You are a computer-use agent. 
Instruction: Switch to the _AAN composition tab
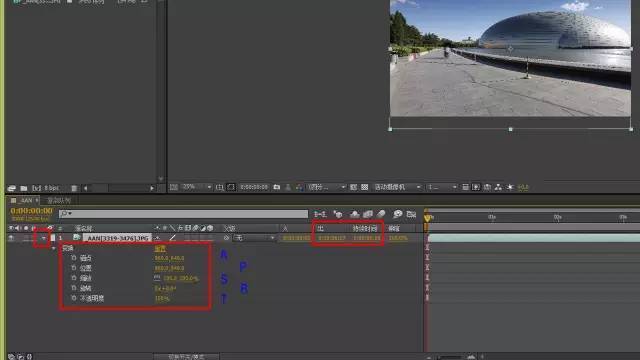[24, 200]
